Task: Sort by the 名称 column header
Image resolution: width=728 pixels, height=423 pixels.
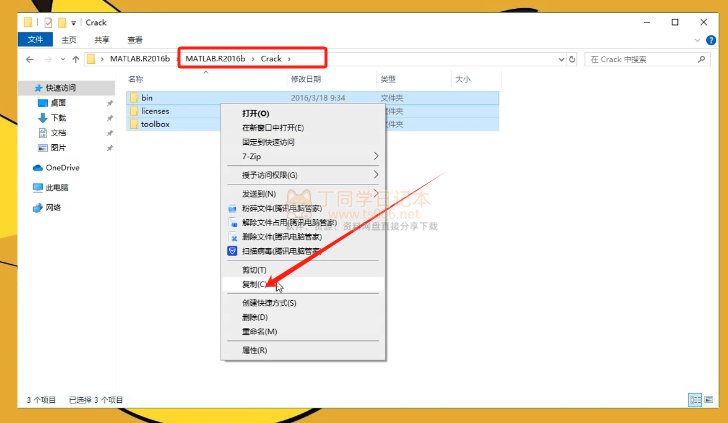Action: [x=136, y=79]
